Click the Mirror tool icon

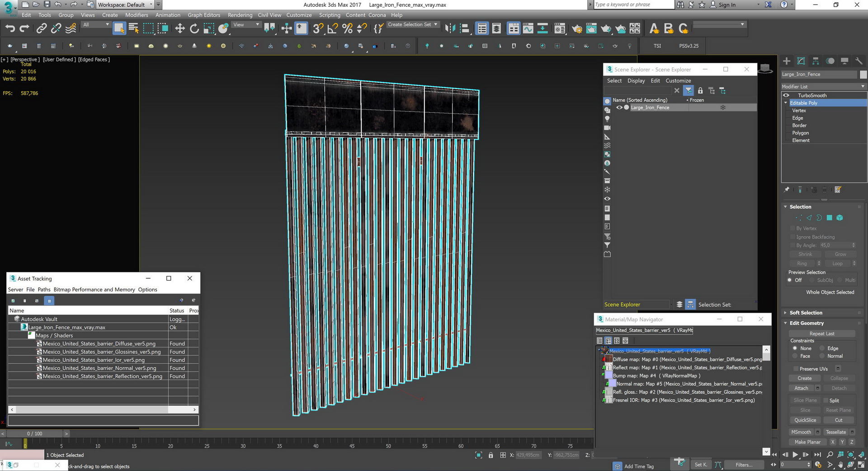(450, 29)
